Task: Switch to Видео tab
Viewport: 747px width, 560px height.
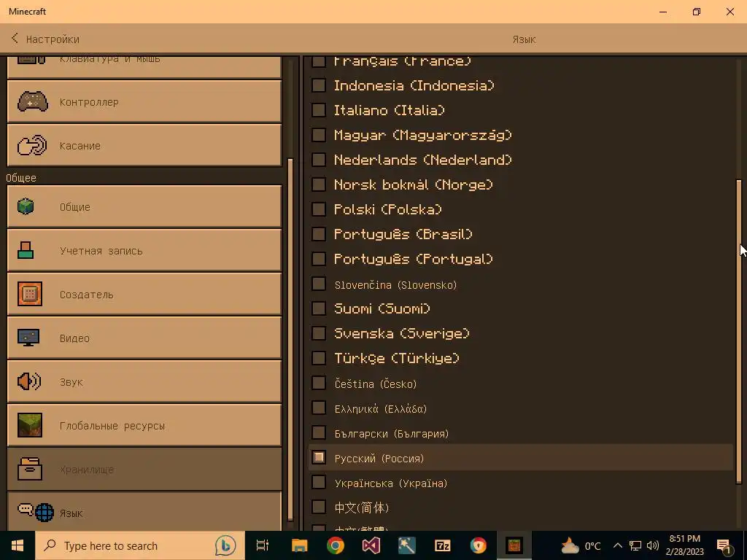Action: 144,338
